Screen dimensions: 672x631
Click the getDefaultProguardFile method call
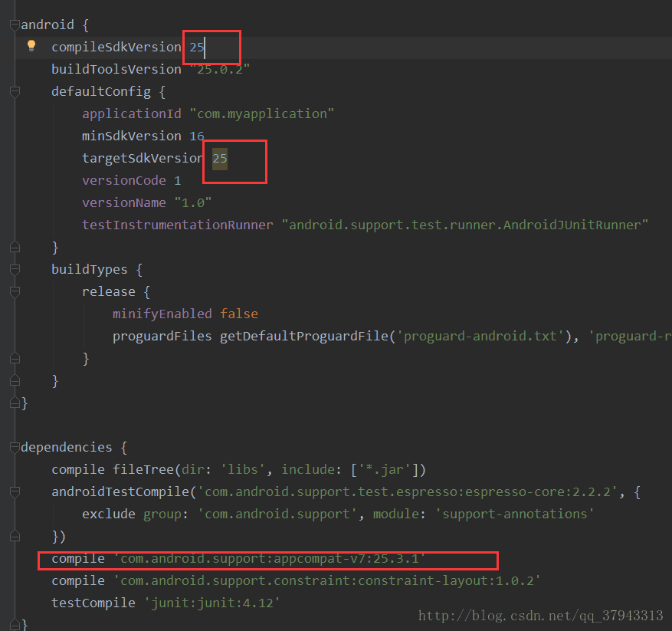coord(304,337)
